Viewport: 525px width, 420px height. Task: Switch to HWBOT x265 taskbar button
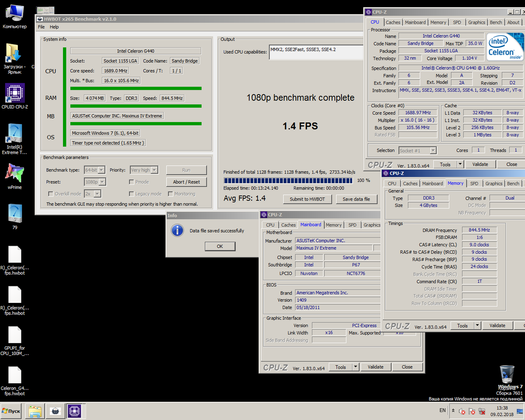click(55, 411)
